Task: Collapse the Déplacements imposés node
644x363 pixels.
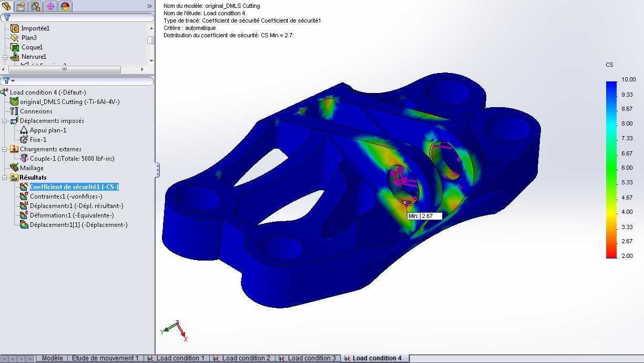Action: pos(5,121)
